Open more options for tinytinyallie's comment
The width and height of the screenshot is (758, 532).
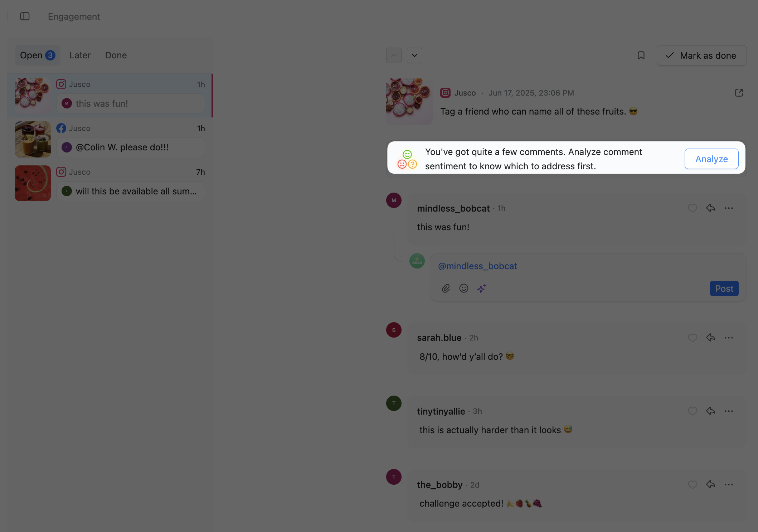tap(729, 411)
